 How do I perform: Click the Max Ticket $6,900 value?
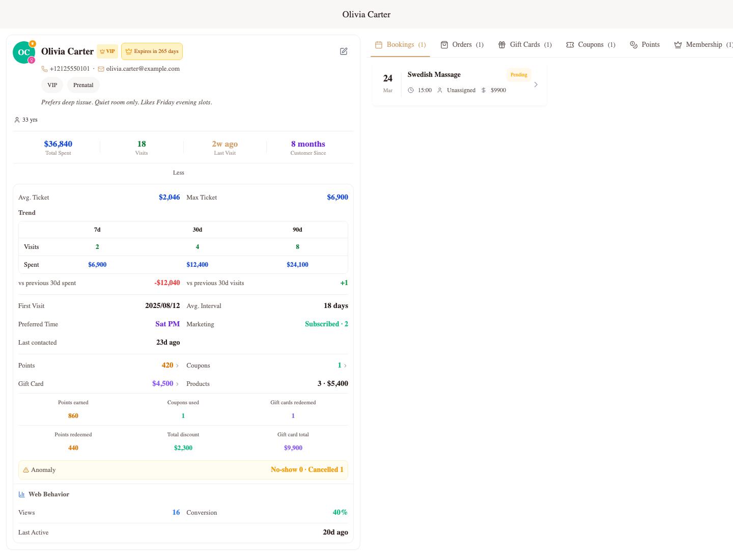pyautogui.click(x=337, y=197)
